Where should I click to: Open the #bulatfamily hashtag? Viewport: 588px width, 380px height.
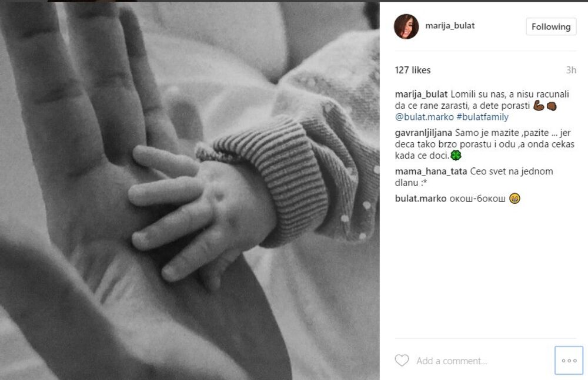tap(482, 117)
